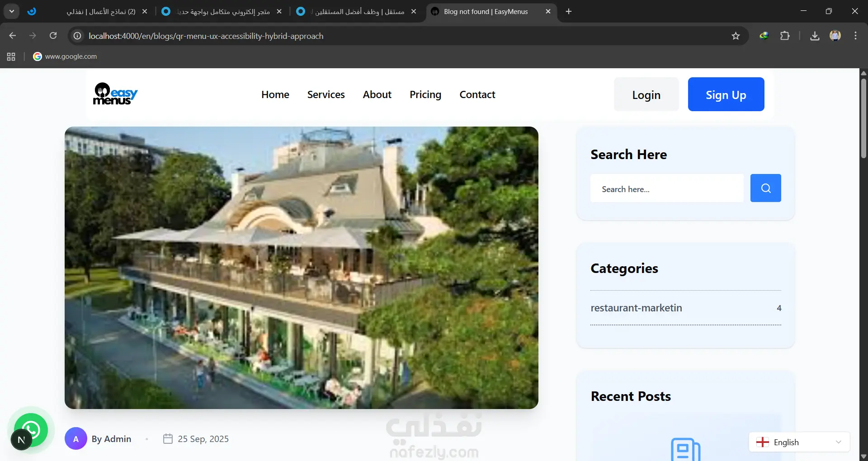This screenshot has width=868, height=461.
Task: Go back with the browser back arrow
Action: point(13,36)
